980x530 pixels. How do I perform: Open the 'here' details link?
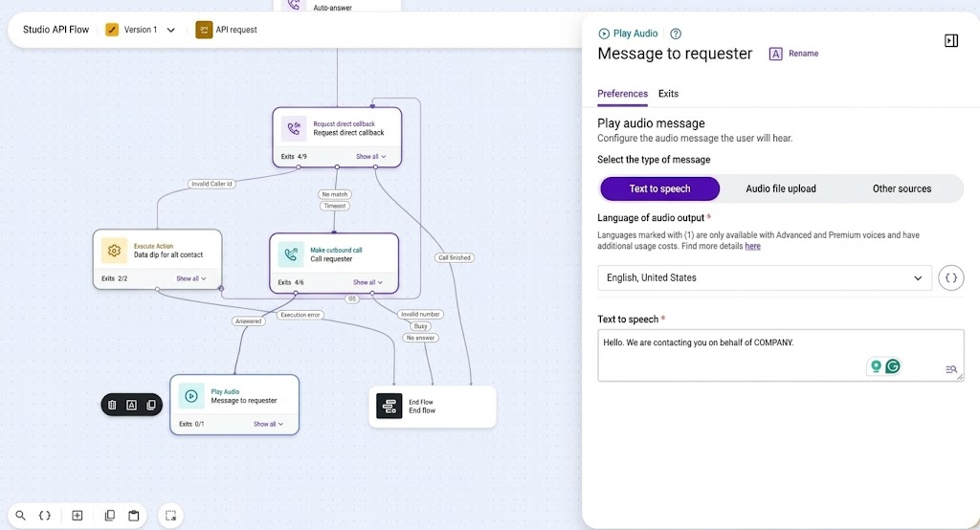(752, 246)
